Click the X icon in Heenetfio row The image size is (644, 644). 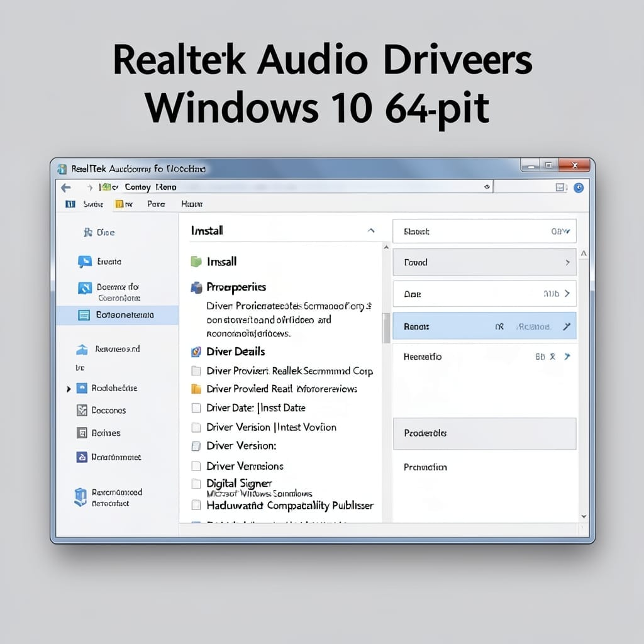point(553,357)
